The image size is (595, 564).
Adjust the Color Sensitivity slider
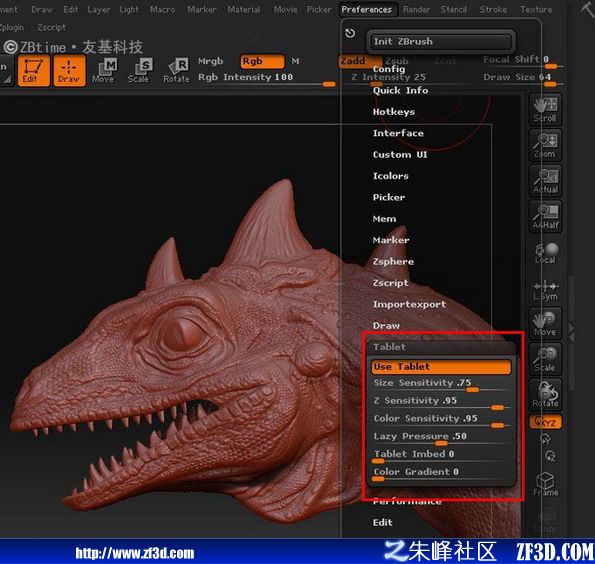(441, 420)
